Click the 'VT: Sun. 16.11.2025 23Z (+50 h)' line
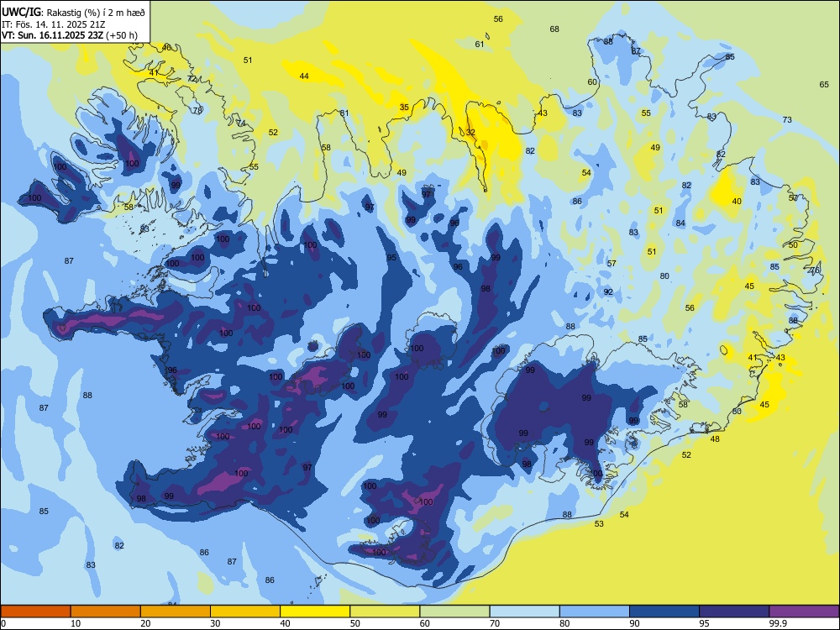This screenshot has height=630, width=840. coord(69,35)
